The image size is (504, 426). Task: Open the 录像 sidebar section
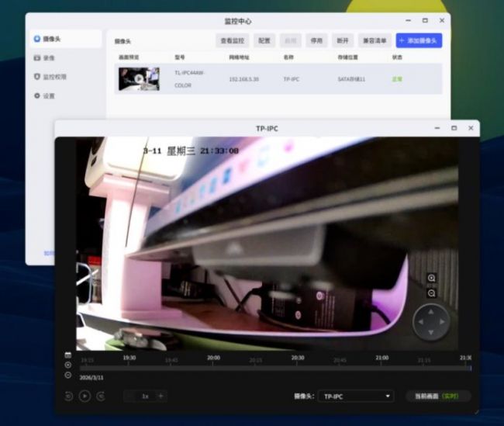(x=49, y=57)
